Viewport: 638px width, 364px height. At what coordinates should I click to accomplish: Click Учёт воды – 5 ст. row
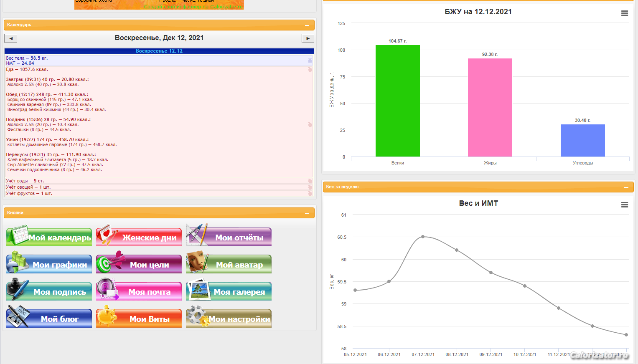[x=159, y=181]
